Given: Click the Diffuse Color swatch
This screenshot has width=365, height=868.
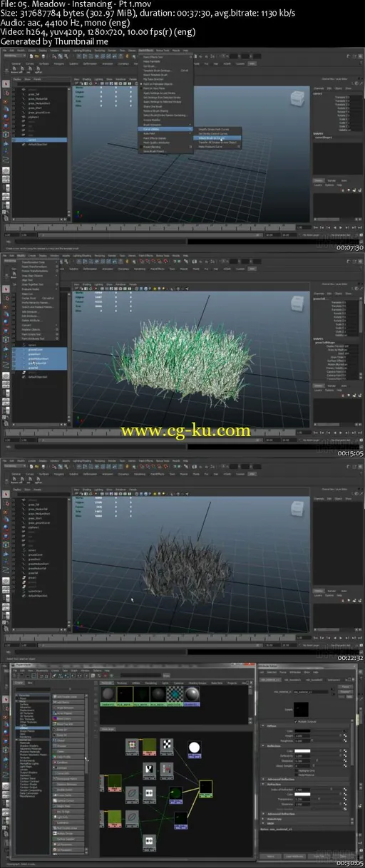Looking at the screenshot, I should click(302, 730).
